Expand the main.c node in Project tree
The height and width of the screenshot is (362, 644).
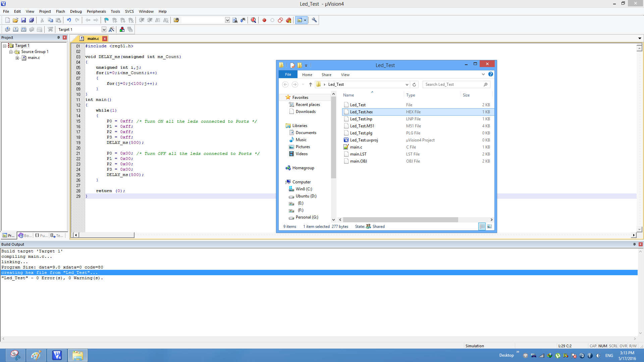pyautogui.click(x=17, y=58)
